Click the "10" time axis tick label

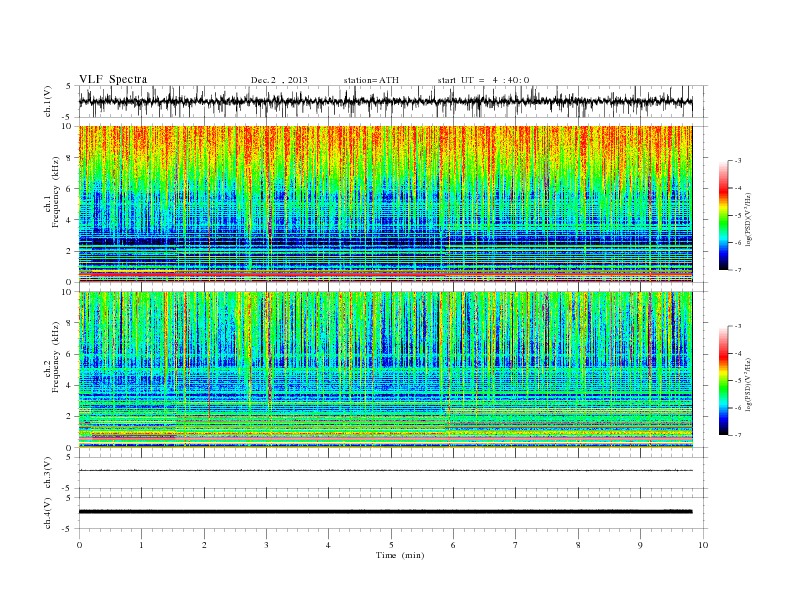[x=703, y=545]
